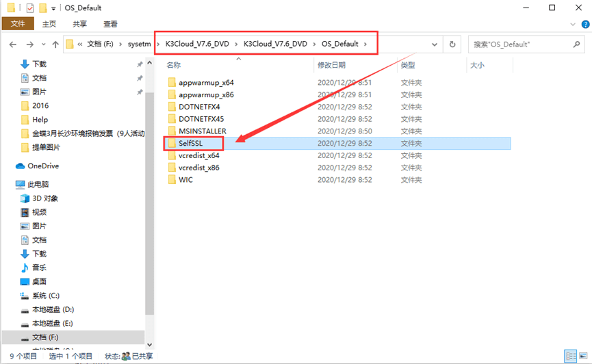Expand the address bar history dropdown

point(435,44)
